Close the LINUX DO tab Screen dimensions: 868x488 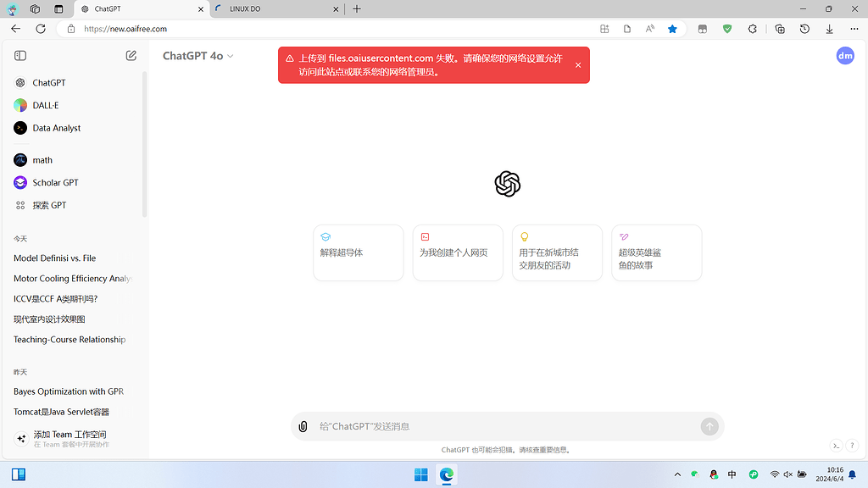click(336, 8)
